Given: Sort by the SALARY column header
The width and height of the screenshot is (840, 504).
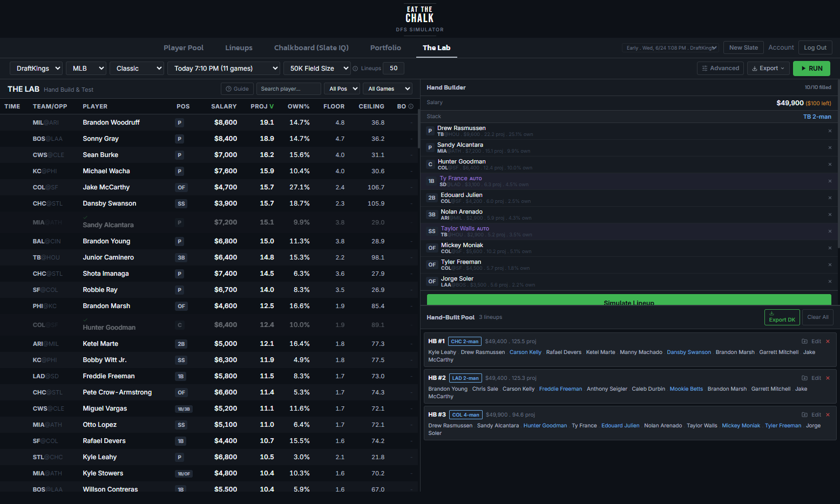Looking at the screenshot, I should tap(223, 106).
